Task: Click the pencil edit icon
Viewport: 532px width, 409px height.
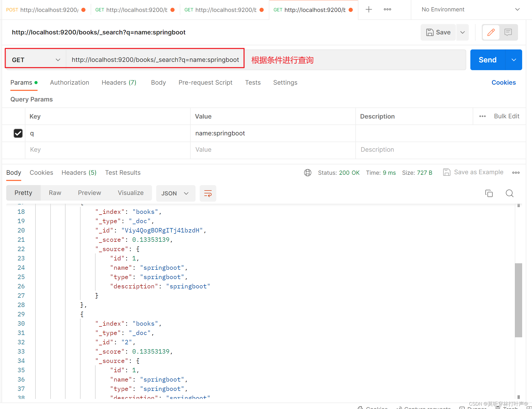Action: tap(491, 32)
